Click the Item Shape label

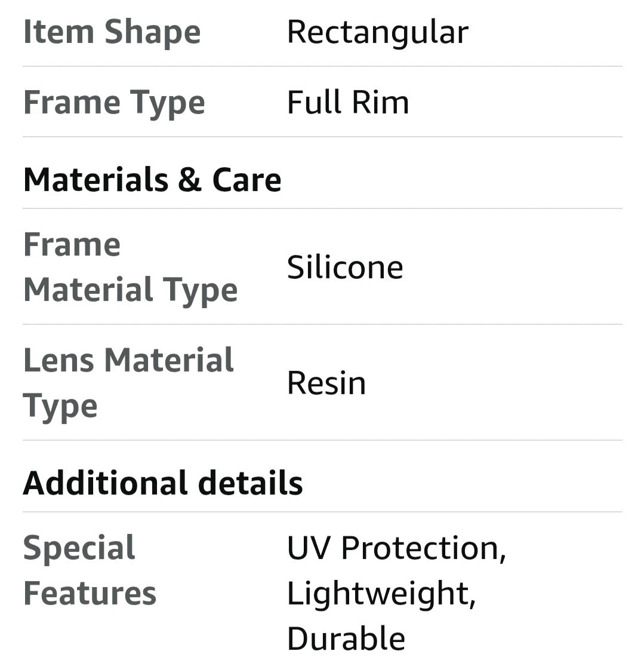pyautogui.click(x=112, y=32)
